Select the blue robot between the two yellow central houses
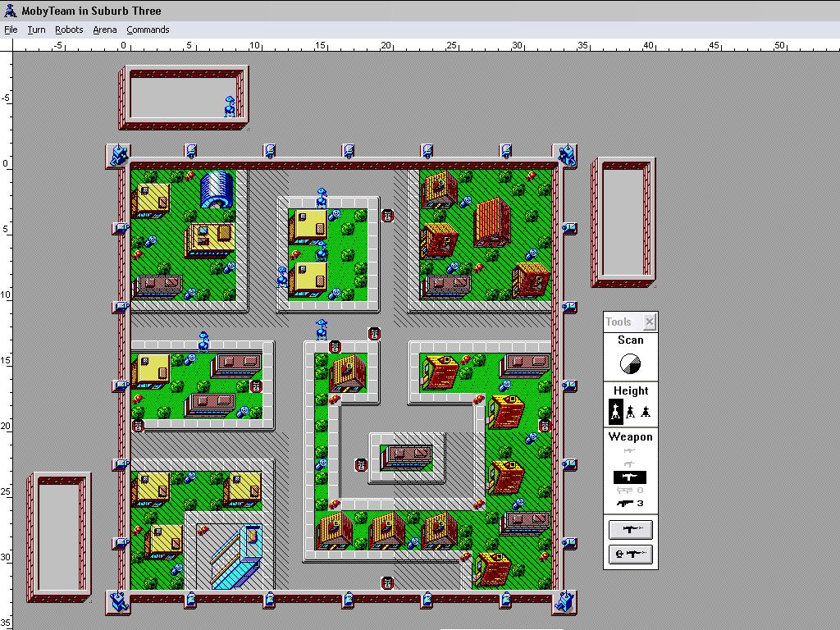This screenshot has height=630, width=840. 321,251
